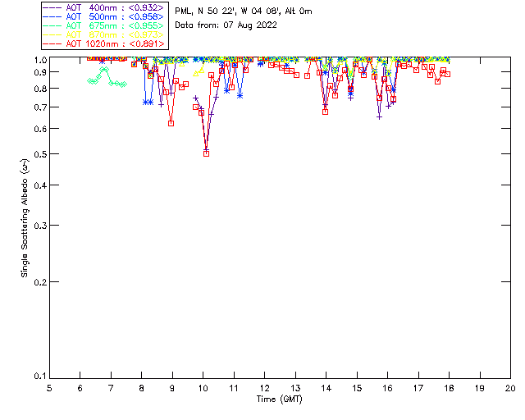Click the AOT 1020nm legend entry
The height and width of the screenshot is (420, 525).
pyautogui.click(x=104, y=43)
